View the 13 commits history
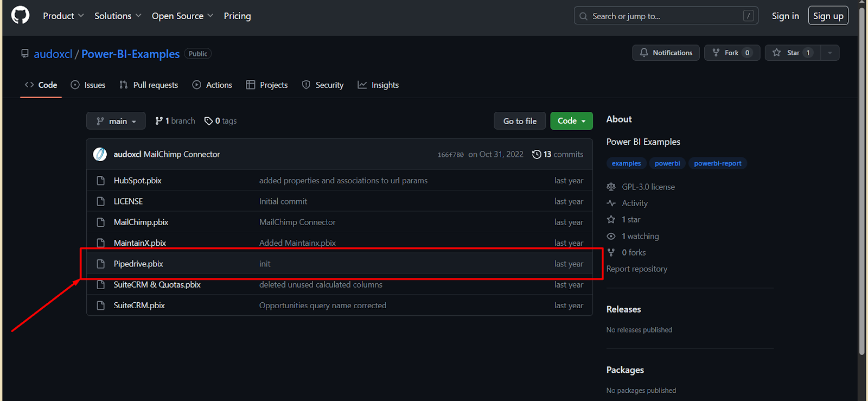868x401 pixels. click(558, 154)
